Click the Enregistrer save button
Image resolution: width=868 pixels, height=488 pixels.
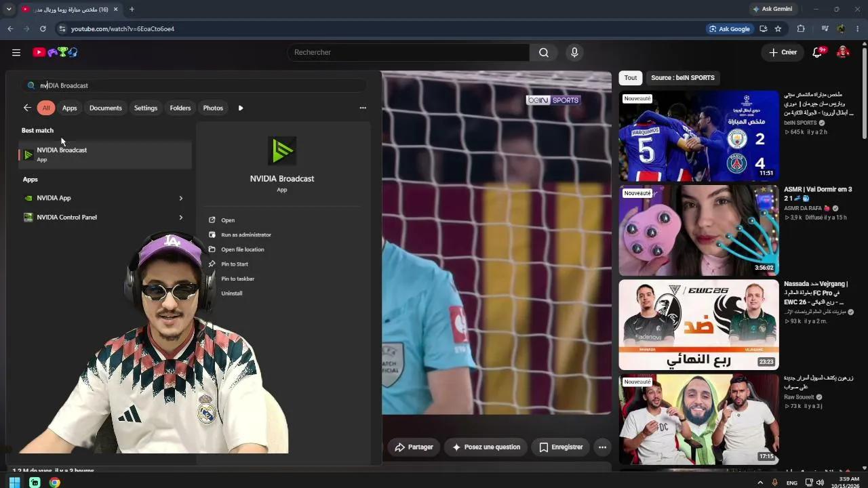click(561, 447)
